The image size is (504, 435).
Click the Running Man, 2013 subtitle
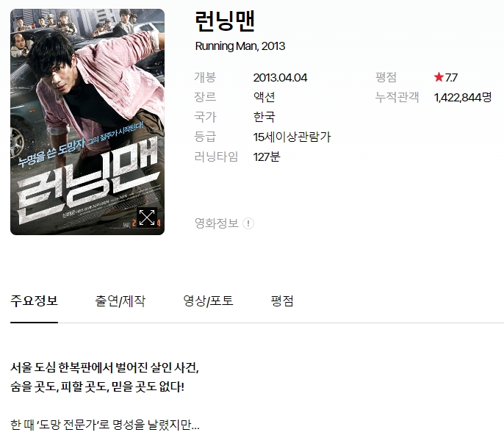coord(240,46)
